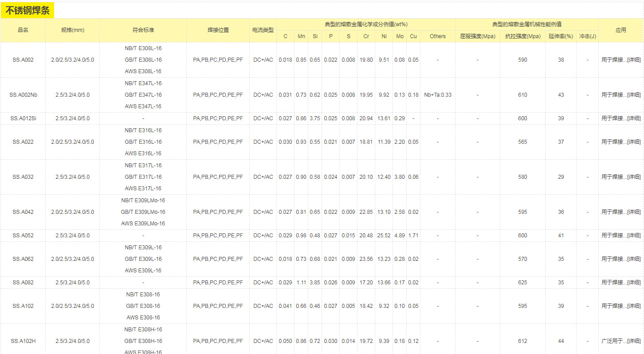Click the 焊接位置 column header
Image resolution: width=644 pixels, height=354 pixels.
(218, 30)
